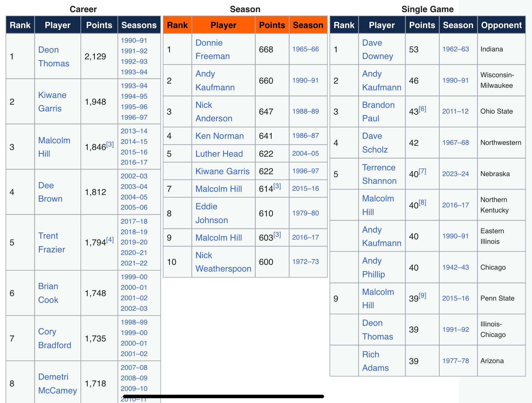This screenshot has height=403, width=532.
Task: Open Dave Downey's player page
Action: (377, 49)
